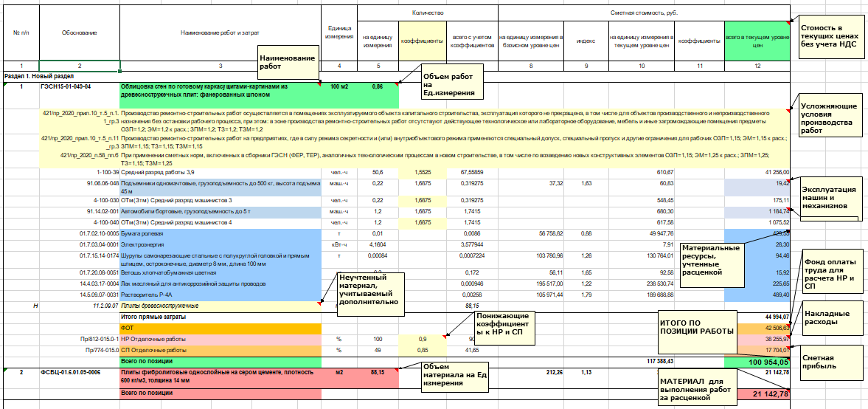868x409 pixels.
Task: Select 'СП Отделочные работы' cell
Action: point(221,350)
